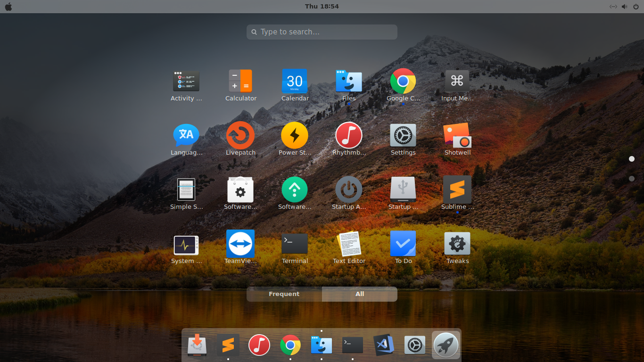
Task: Click the Type to search field
Action: [322, 32]
